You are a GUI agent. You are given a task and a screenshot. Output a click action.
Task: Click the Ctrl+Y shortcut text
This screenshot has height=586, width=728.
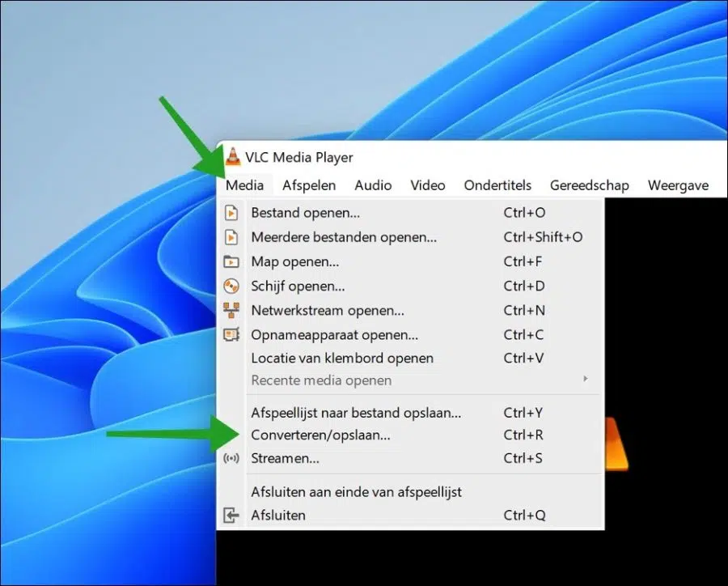[x=523, y=413]
